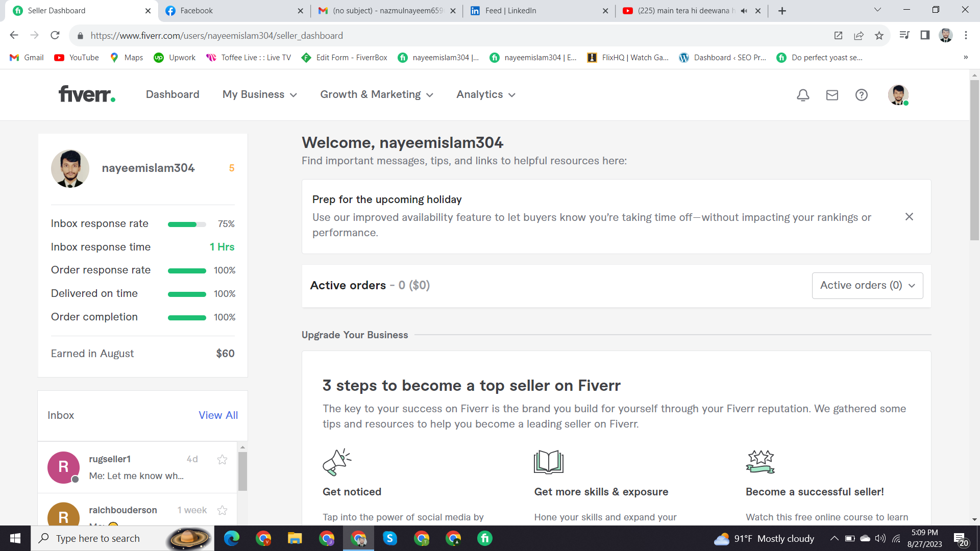Share this page from the address bar
Screen dimensions: 980x551
tap(859, 35)
